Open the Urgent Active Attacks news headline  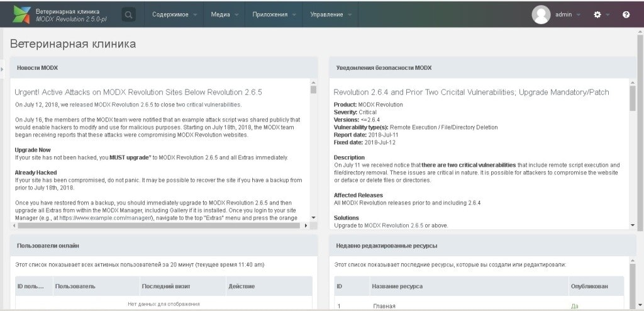coord(138,92)
